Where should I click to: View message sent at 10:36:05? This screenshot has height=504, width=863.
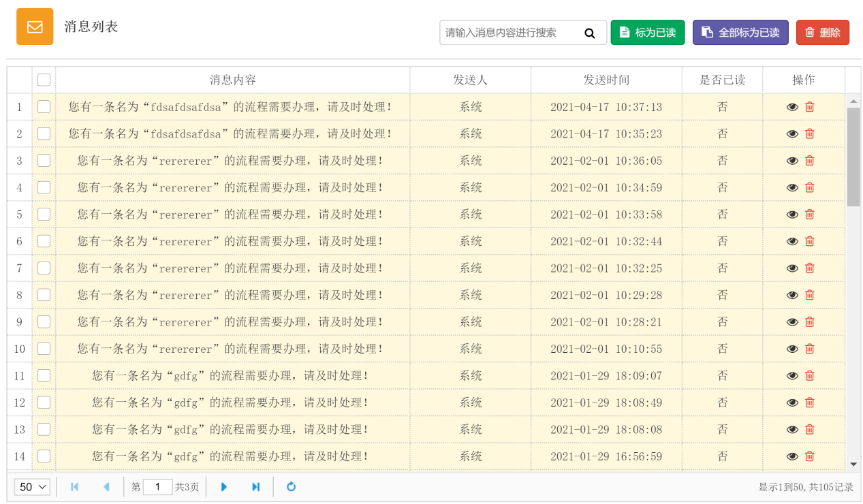792,161
